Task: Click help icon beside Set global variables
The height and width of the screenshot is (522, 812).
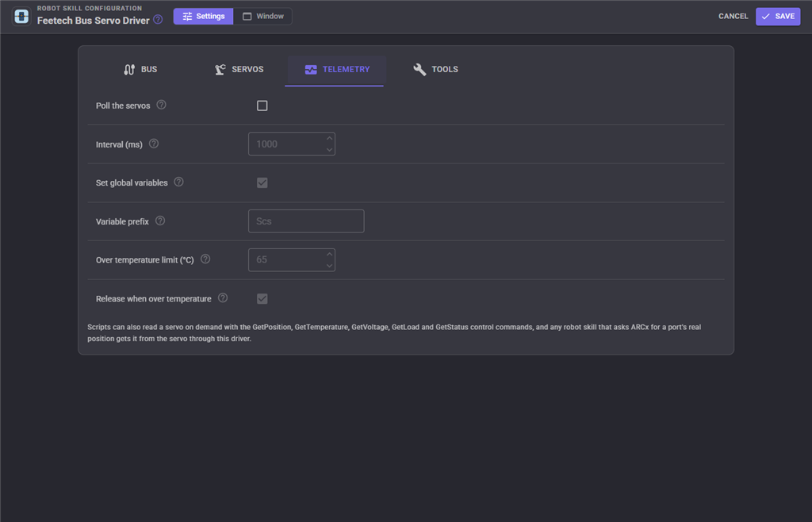Action: coord(178,182)
